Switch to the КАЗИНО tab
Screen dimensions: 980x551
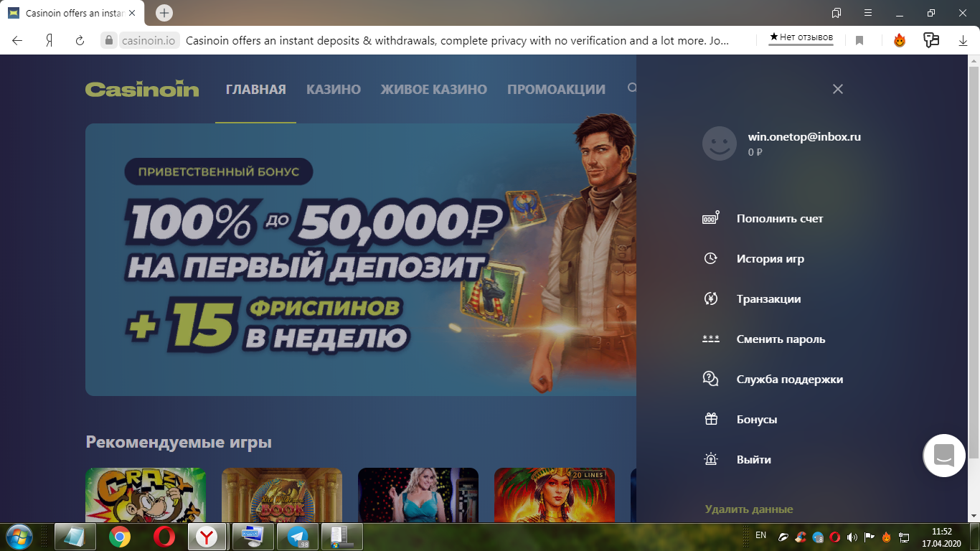click(334, 90)
